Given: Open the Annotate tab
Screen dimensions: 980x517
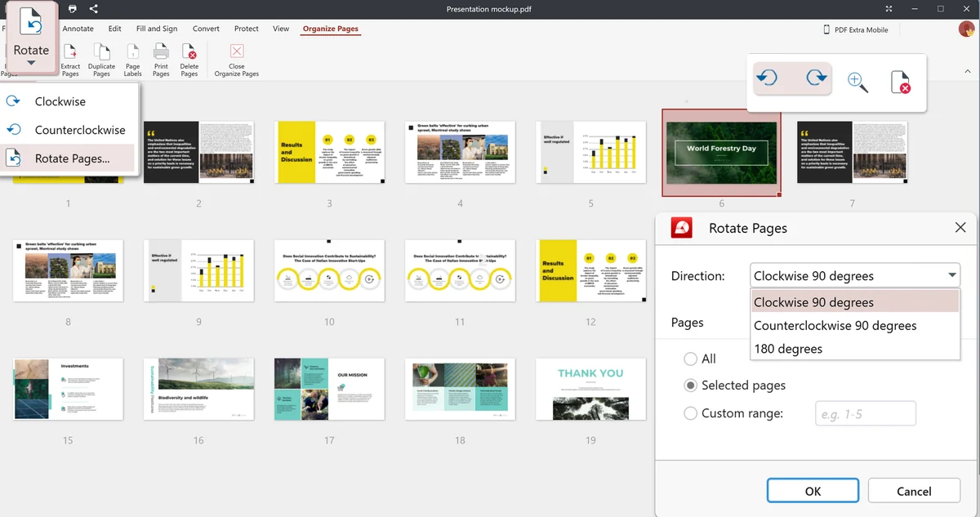Looking at the screenshot, I should pyautogui.click(x=78, y=29).
